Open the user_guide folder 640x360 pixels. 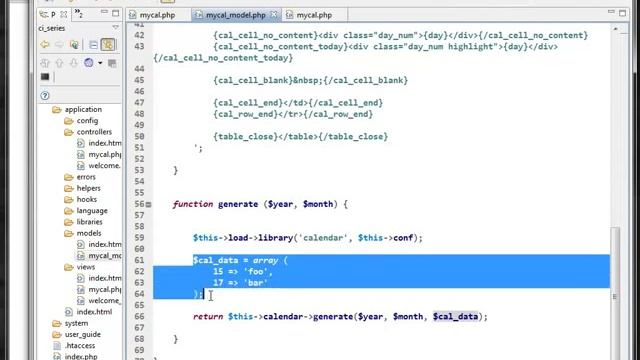[x=82, y=334]
